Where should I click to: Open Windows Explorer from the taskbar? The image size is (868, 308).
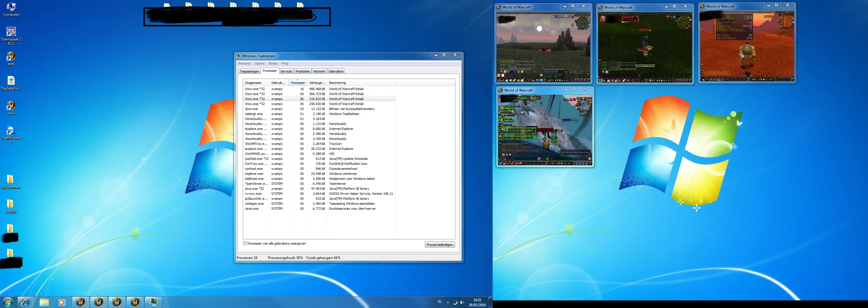[44, 302]
